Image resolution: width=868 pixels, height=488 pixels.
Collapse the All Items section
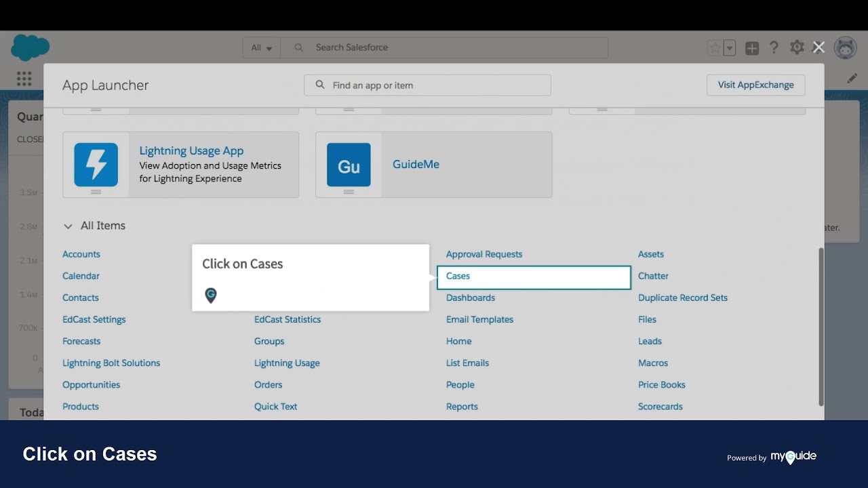(68, 226)
